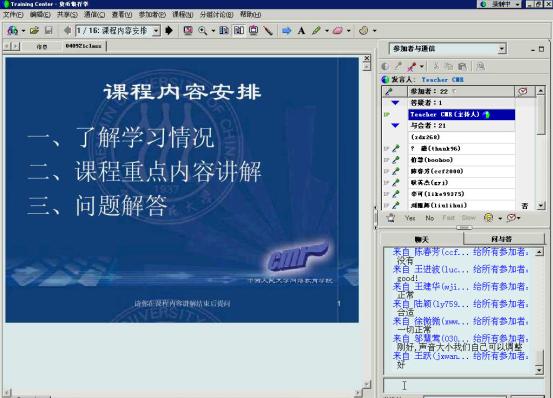Click the open folder icon in toolbar

pyautogui.click(x=34, y=31)
